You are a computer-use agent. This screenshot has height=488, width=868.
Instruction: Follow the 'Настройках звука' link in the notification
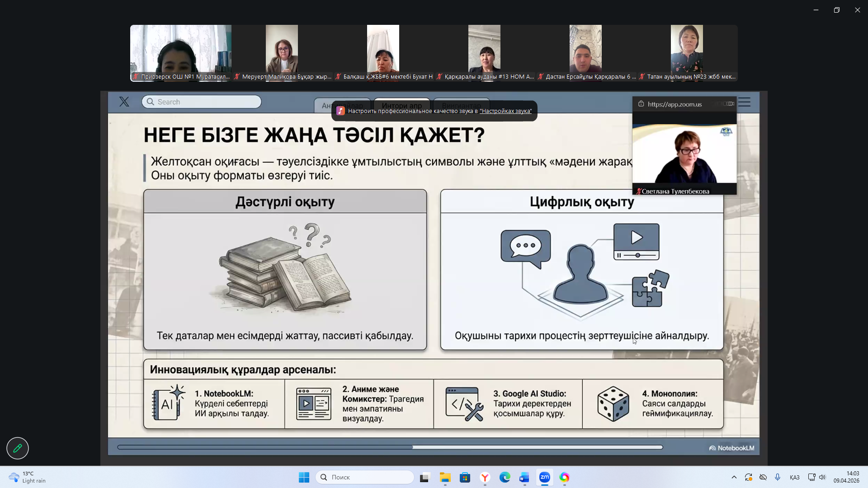click(505, 111)
